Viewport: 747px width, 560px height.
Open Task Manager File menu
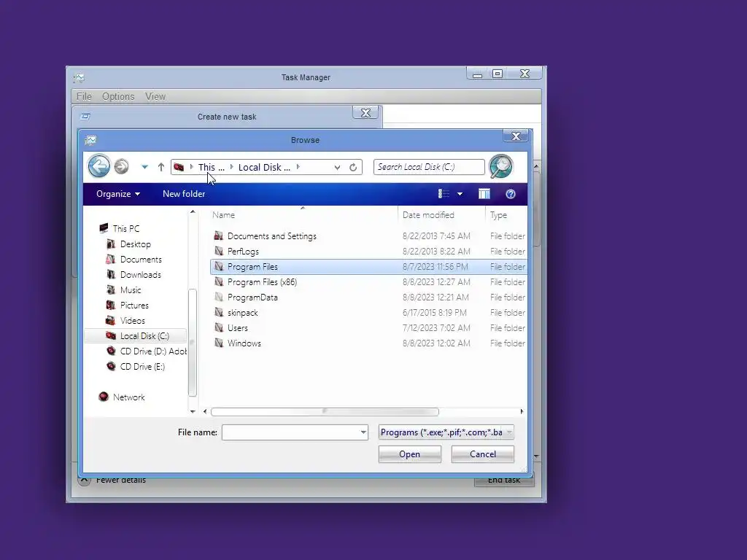84,96
